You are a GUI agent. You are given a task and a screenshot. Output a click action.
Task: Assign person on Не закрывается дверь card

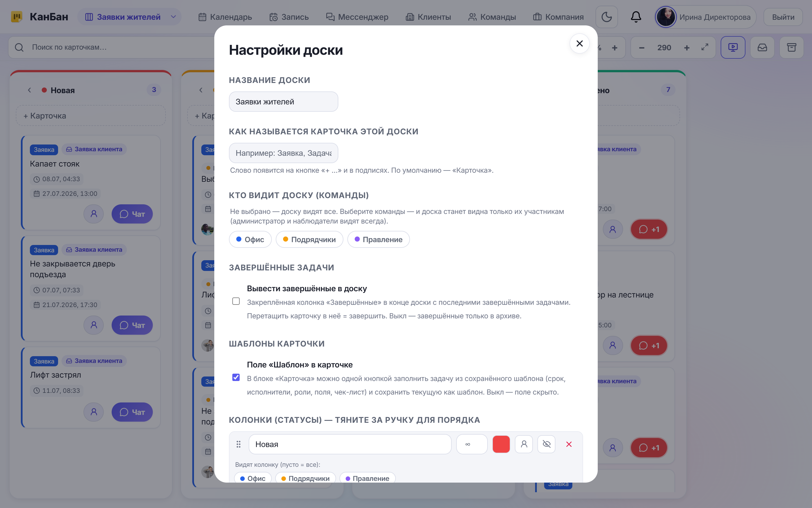pyautogui.click(x=94, y=325)
